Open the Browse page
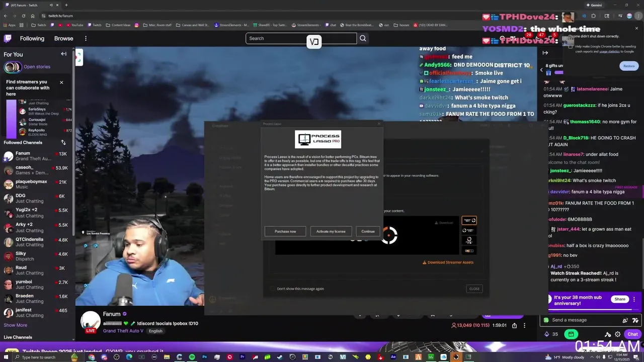The image size is (644, 362). pos(64,38)
